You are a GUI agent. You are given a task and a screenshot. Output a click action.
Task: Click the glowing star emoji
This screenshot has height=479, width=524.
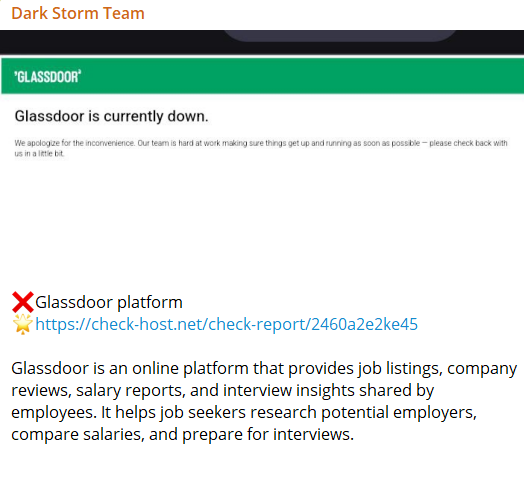[x=23, y=324]
